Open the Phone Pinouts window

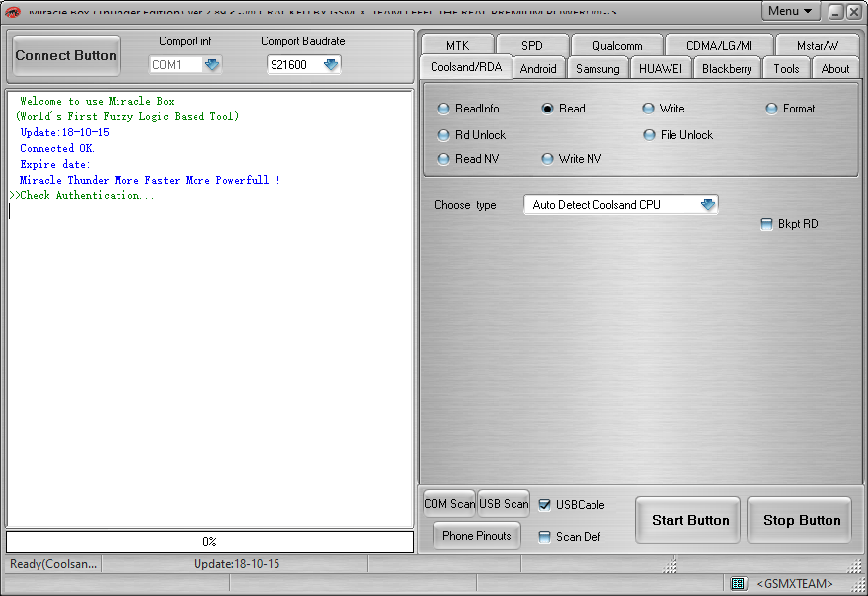477,536
